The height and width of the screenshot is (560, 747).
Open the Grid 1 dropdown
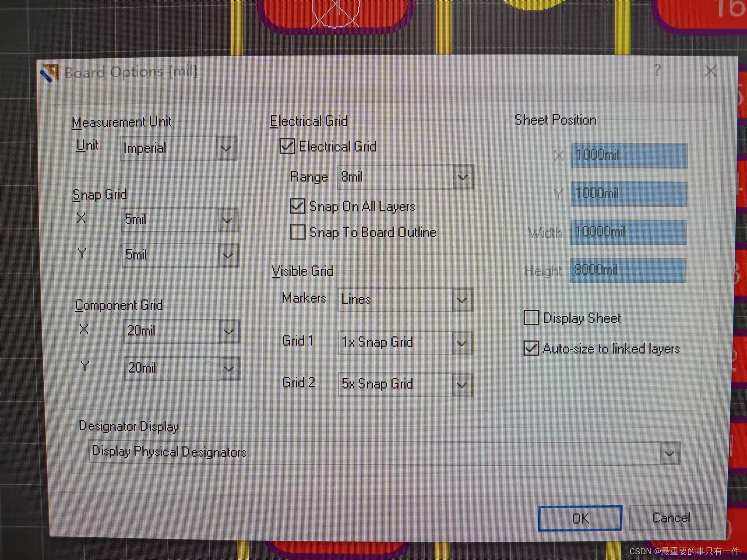point(462,342)
